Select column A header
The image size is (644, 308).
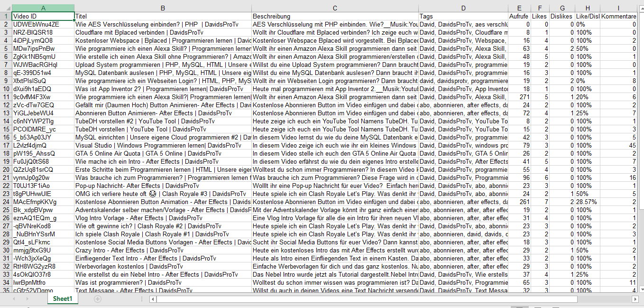click(43, 8)
